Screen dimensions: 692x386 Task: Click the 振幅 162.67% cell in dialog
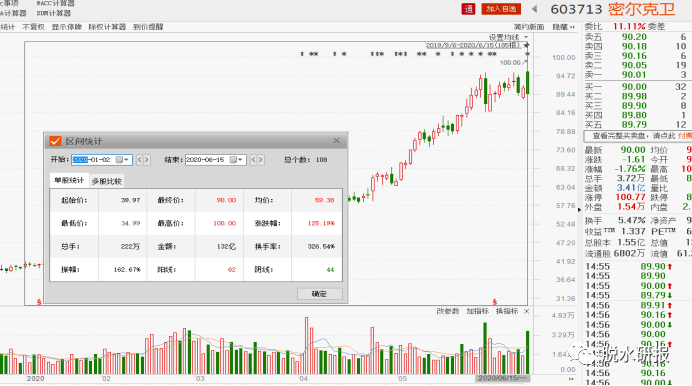(127, 269)
